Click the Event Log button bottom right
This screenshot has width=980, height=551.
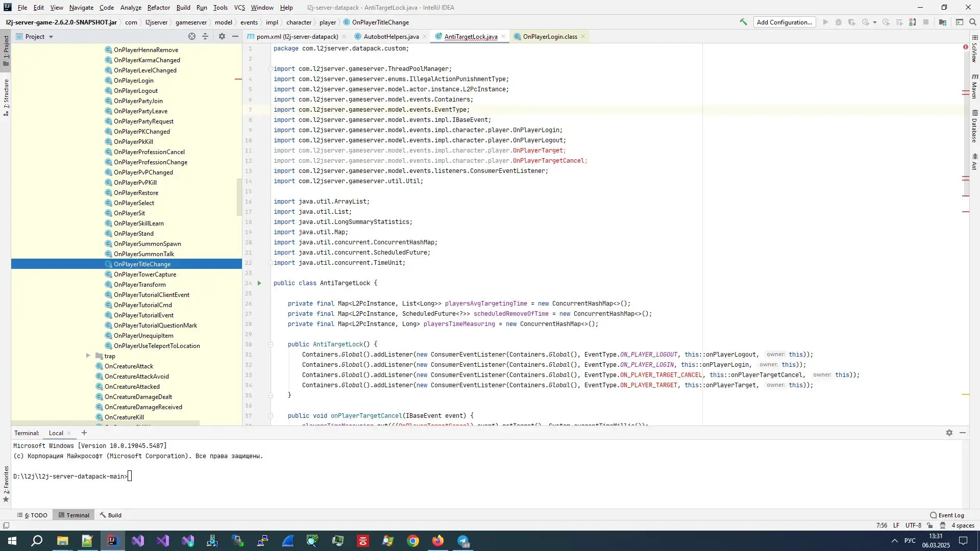click(947, 515)
